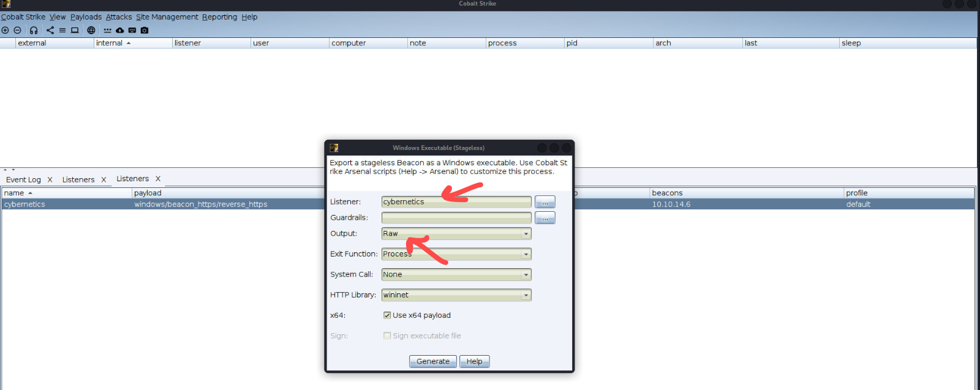Click the 10.10.14.6 beacons cell
This screenshot has width=980, height=390.
[x=671, y=204]
